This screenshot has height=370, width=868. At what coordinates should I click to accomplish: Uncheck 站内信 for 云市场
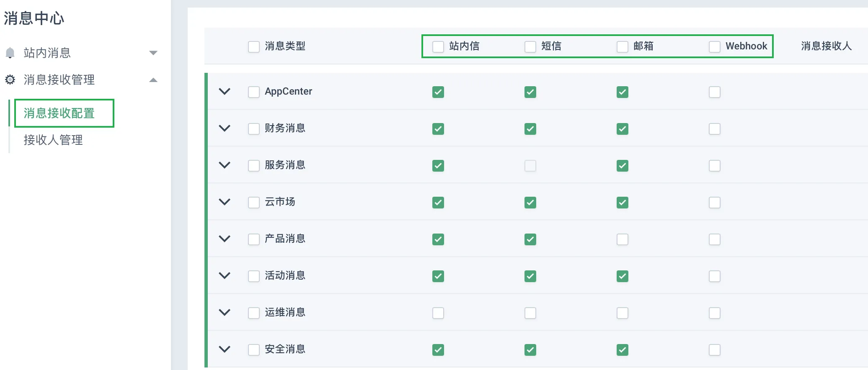tap(438, 203)
